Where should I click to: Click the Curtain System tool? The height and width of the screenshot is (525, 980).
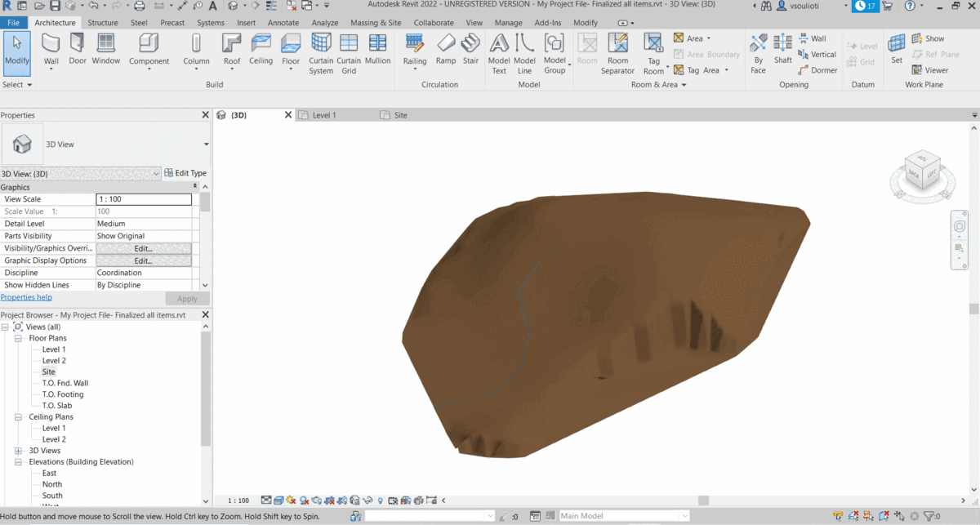pyautogui.click(x=321, y=54)
